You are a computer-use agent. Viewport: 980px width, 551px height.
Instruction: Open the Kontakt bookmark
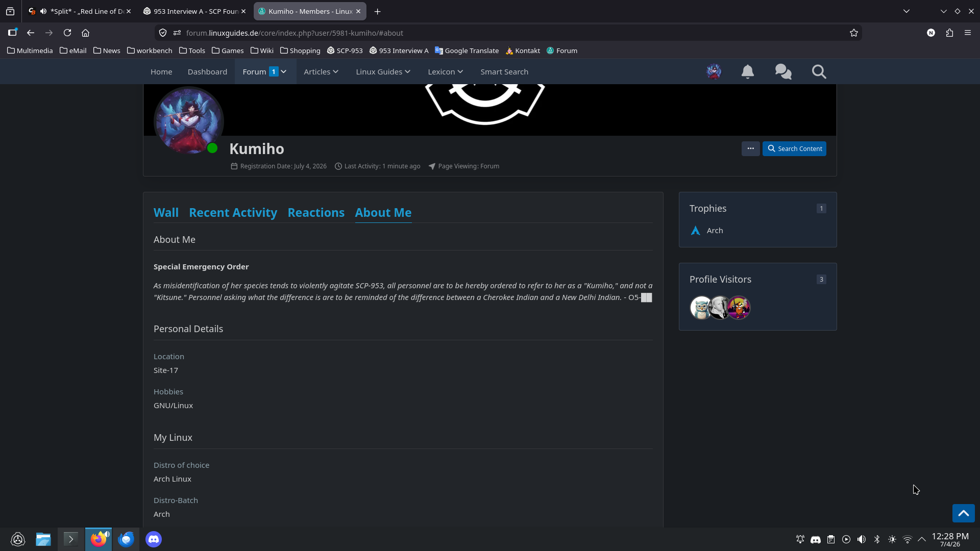(x=523, y=51)
